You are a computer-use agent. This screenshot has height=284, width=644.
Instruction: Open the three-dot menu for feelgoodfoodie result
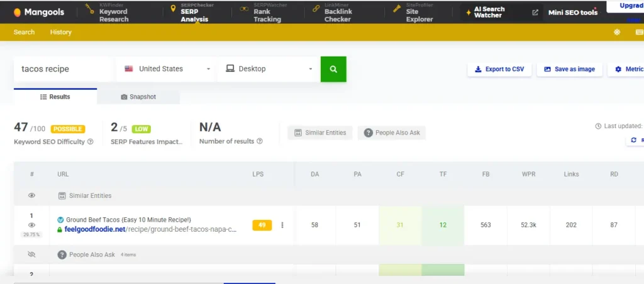tap(282, 225)
